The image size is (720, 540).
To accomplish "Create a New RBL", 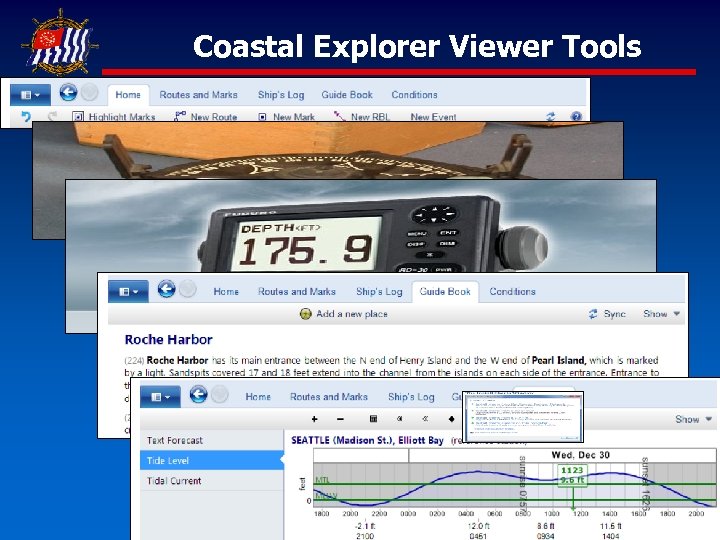I will click(x=362, y=117).
